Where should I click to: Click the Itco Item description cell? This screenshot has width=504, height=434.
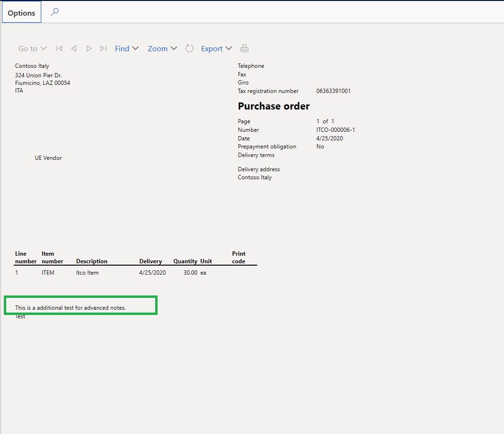click(87, 273)
